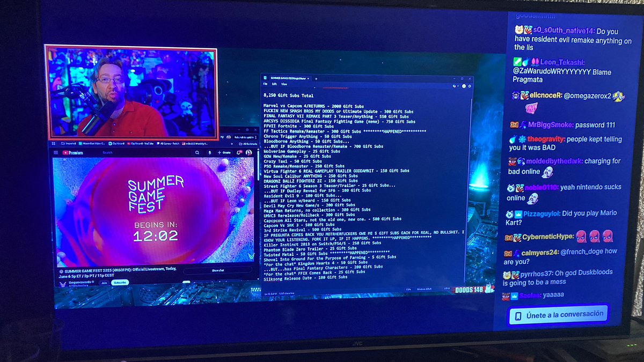The image size is (644, 362).
Task: Click the @omegazerox2 mention in chat
Action: pos(587,95)
